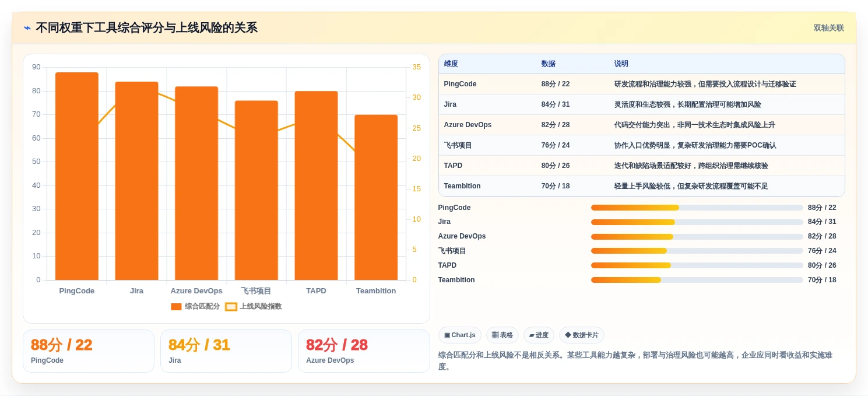Viewport: 868px width, 396px height.
Task: Click the PingCode description about 流程设计与迁移验证
Action: tap(705, 84)
